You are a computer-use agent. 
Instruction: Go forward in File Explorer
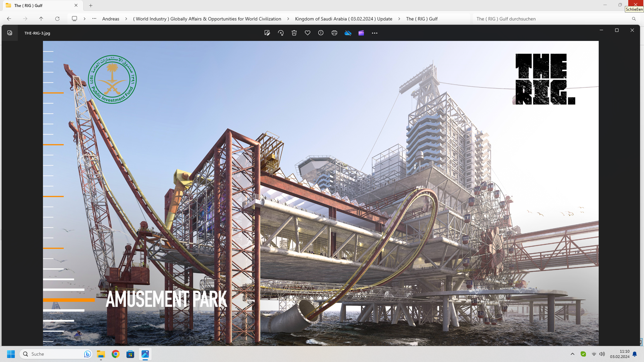[25, 19]
